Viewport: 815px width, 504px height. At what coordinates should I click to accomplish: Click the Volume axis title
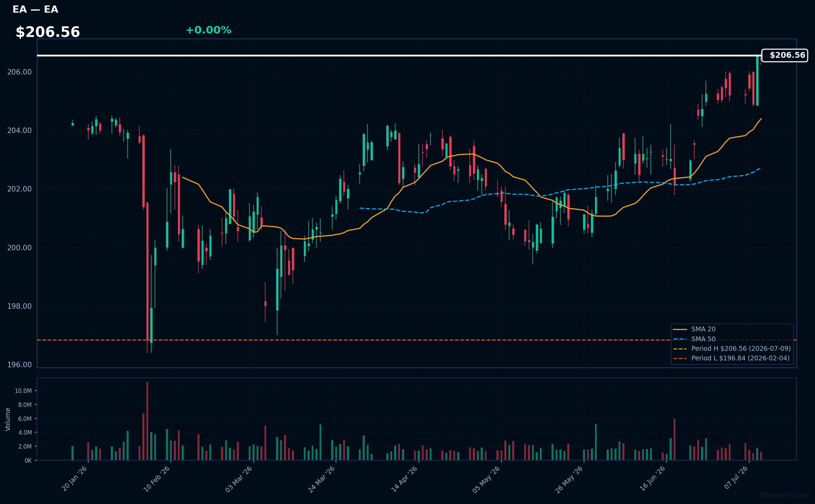[8, 419]
